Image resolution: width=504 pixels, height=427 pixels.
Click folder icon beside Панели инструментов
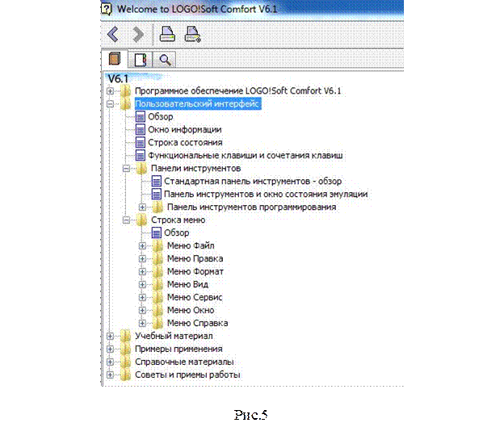(x=141, y=169)
